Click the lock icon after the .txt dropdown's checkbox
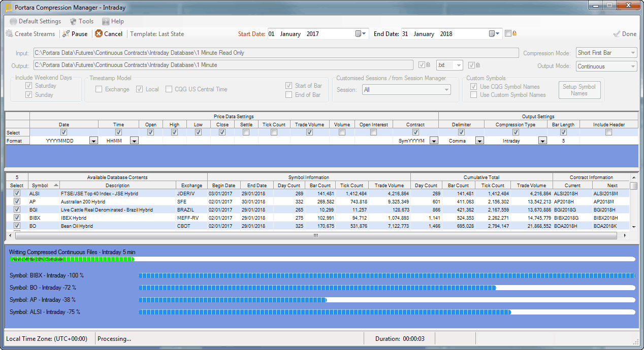Image resolution: width=644 pixels, height=350 pixels. pyautogui.click(x=477, y=65)
